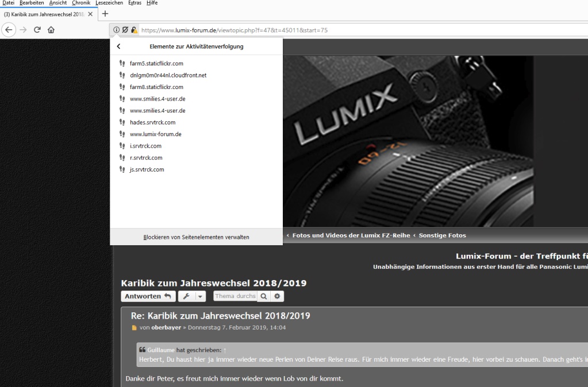Click the tracker icon beside js.srvtrck.com

pos(122,169)
